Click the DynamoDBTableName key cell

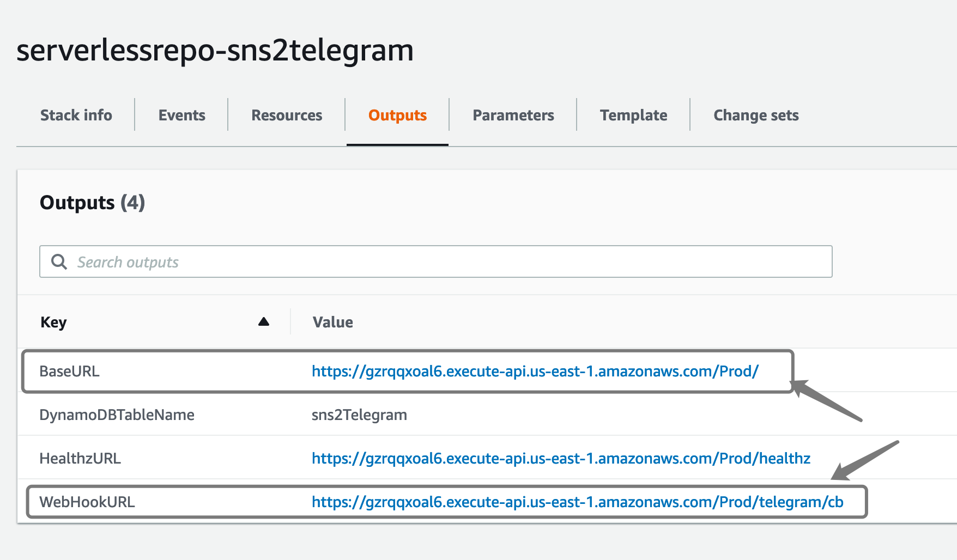coord(117,415)
